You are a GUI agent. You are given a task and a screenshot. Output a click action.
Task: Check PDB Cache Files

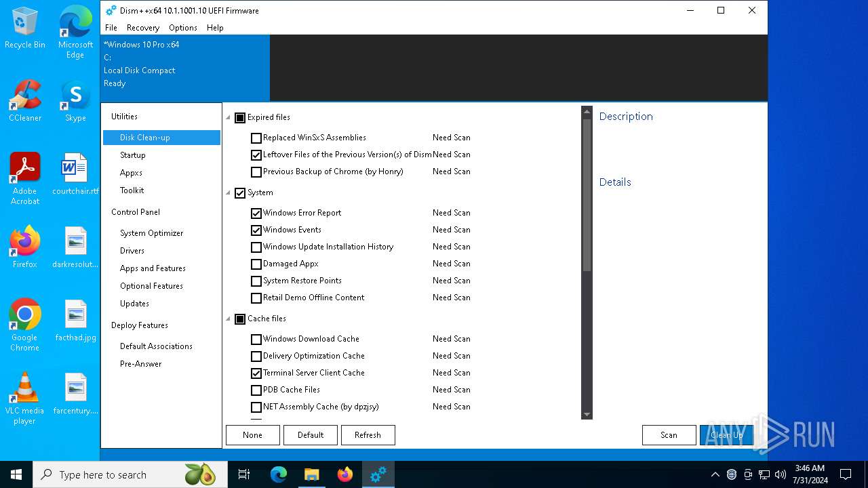(x=256, y=390)
